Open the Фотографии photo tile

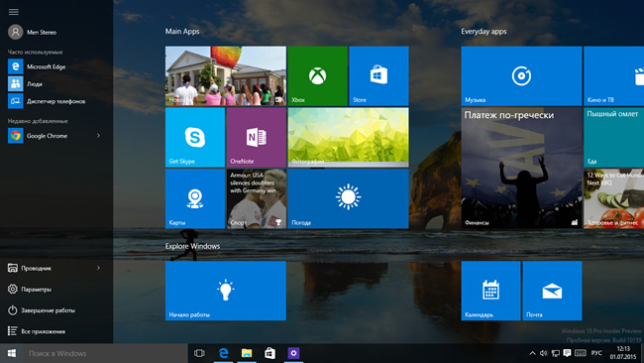tap(349, 137)
